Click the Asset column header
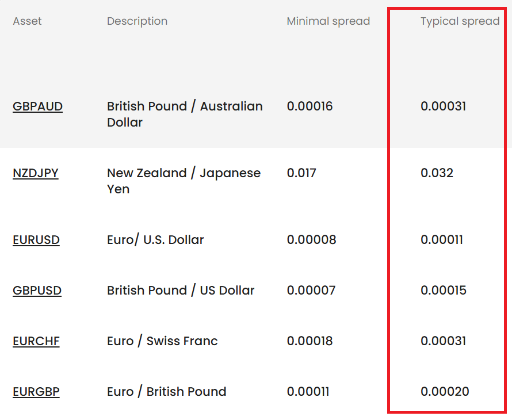Image resolution: width=512 pixels, height=420 pixels. 27,21
